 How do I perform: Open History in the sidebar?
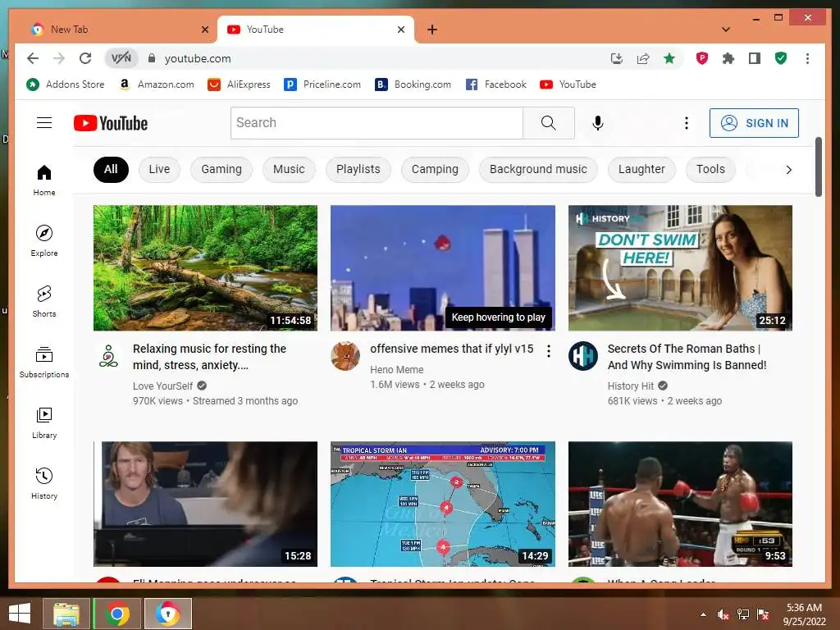click(x=44, y=484)
